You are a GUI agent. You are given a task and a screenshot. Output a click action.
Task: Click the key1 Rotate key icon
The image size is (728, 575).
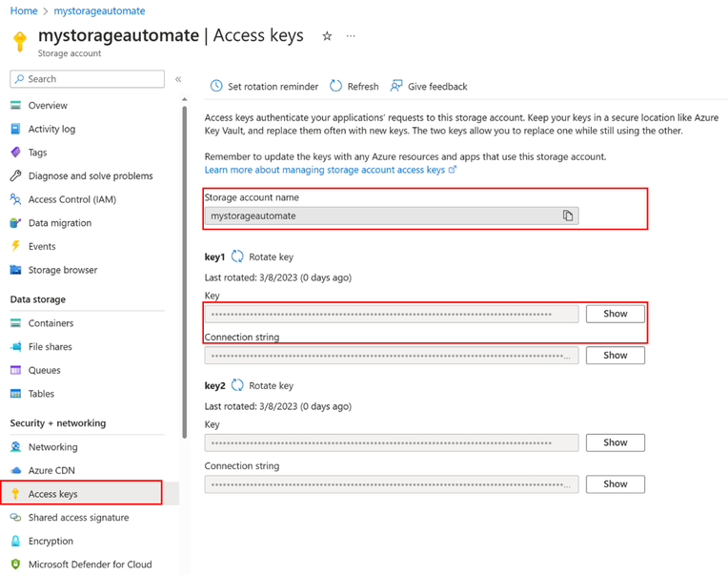pos(237,257)
